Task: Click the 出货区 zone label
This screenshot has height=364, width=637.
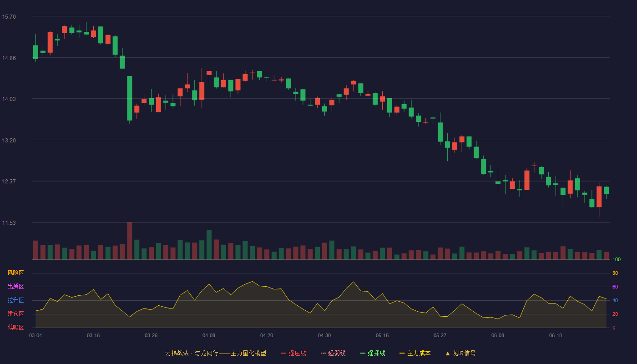Action: pos(15,287)
